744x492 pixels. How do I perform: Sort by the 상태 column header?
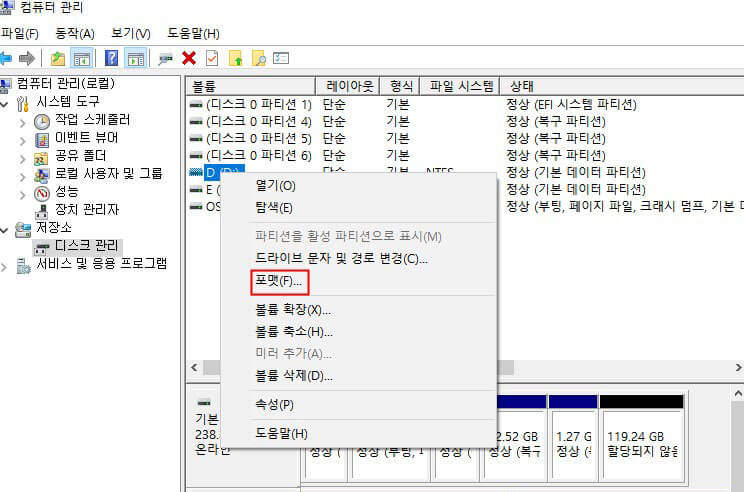[x=622, y=86]
